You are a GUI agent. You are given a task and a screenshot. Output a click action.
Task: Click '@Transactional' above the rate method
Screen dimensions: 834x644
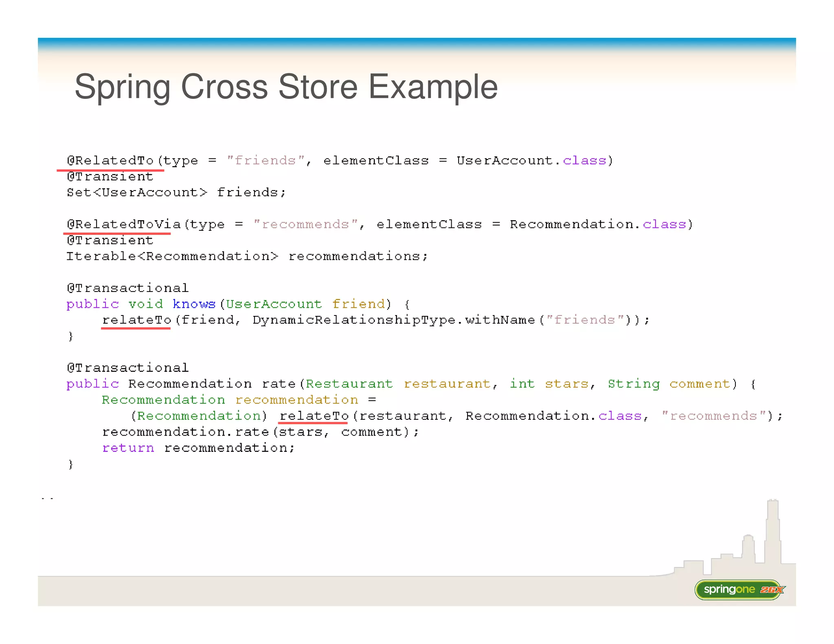click(x=128, y=368)
